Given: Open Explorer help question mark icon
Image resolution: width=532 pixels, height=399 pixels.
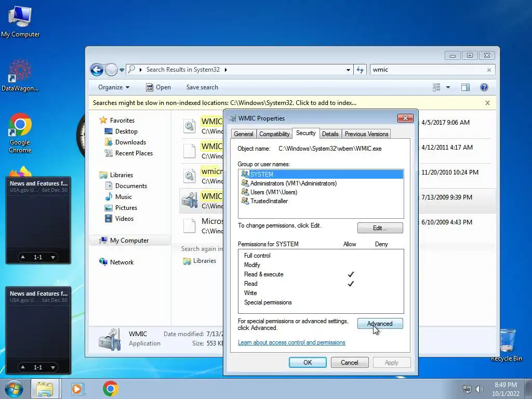Looking at the screenshot, I should pos(484,87).
